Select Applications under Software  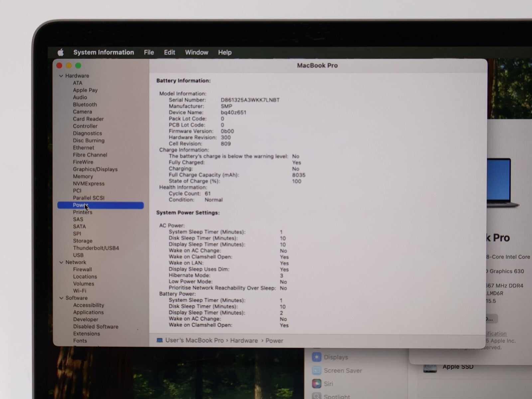click(x=88, y=312)
